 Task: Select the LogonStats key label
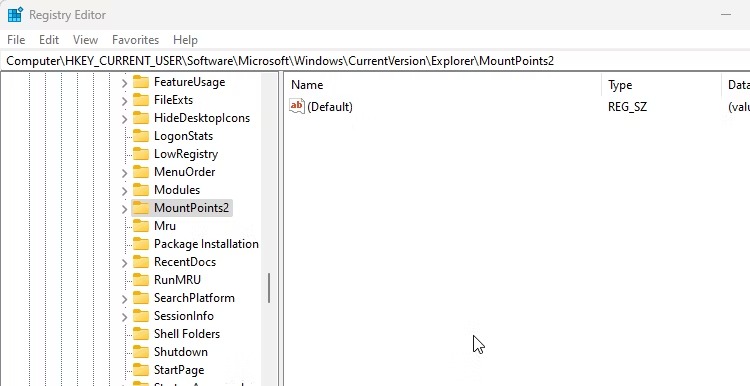[x=183, y=136]
